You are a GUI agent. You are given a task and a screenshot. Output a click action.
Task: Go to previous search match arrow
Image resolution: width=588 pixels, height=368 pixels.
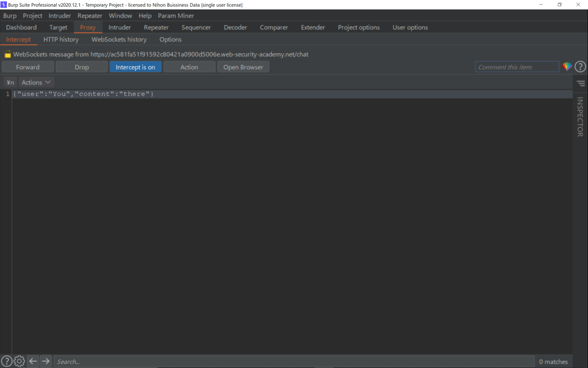pyautogui.click(x=33, y=362)
